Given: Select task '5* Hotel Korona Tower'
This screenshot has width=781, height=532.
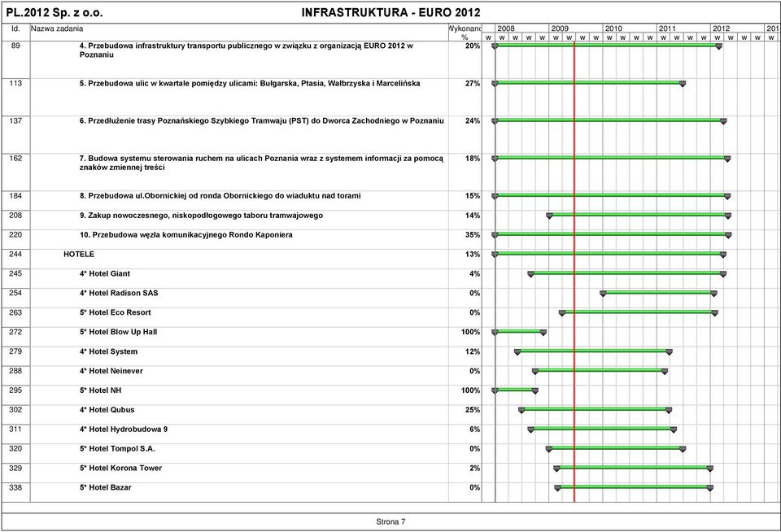Looking at the screenshot, I should pos(120,468).
